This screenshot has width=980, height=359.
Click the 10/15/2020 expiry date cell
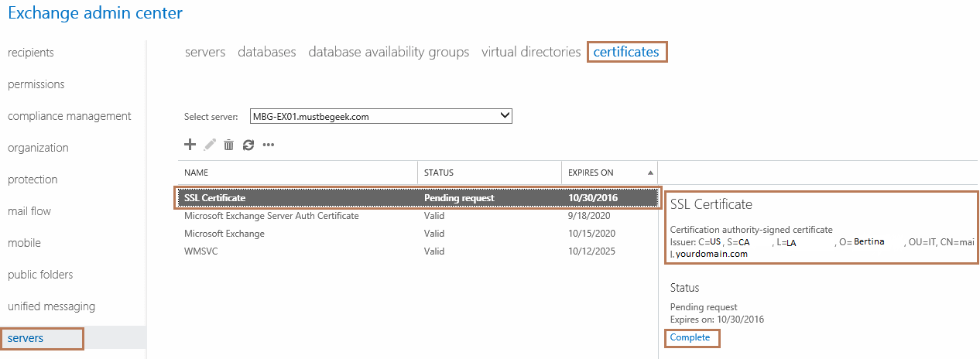tap(591, 234)
